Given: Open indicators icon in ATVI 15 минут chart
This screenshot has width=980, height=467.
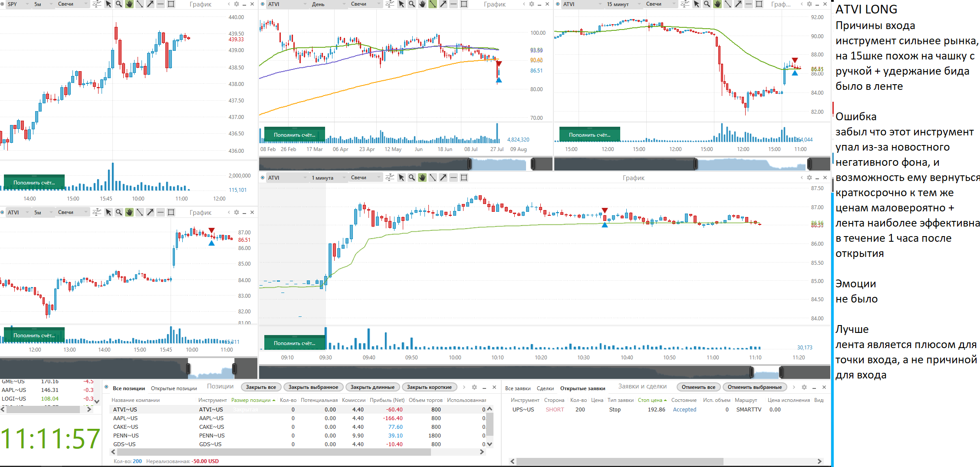Looking at the screenshot, I should pyautogui.click(x=685, y=4).
